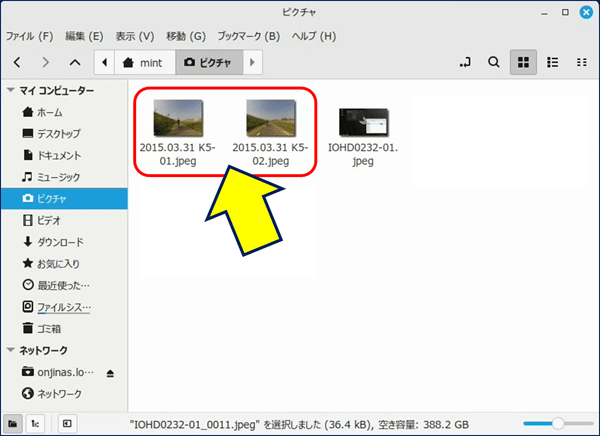
Task: Open お気に入り in the sidebar
Action: click(x=64, y=263)
